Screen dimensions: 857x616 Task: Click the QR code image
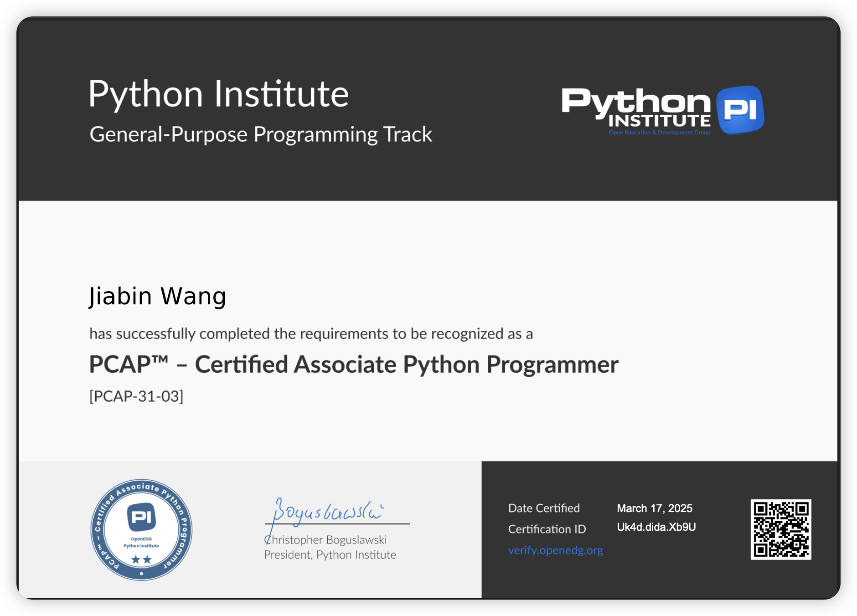point(781,529)
